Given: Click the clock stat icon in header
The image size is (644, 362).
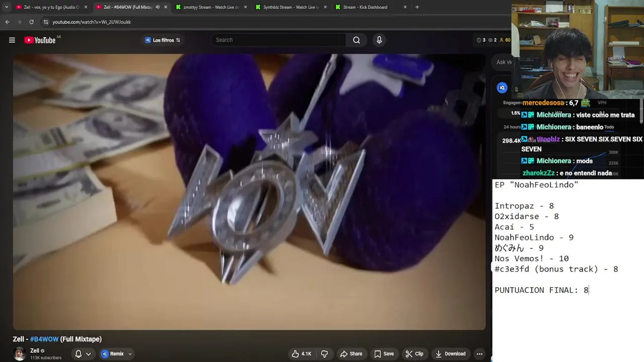Looking at the screenshot, I should point(479,40).
